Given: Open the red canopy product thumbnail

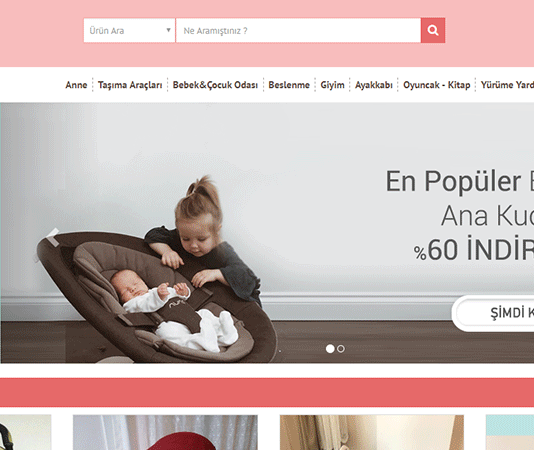Looking at the screenshot, I should tap(165, 432).
